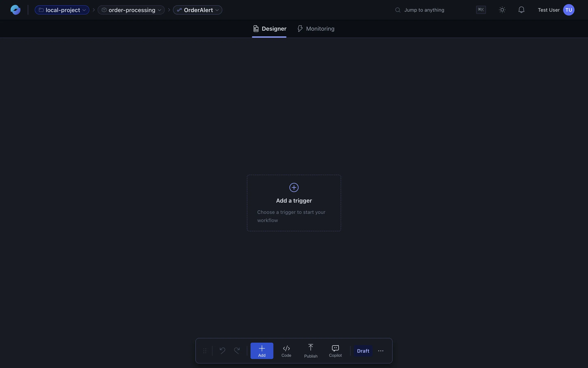Image resolution: width=588 pixels, height=368 pixels.
Task: Toggle the light/dark theme sun icon
Action: (x=502, y=10)
